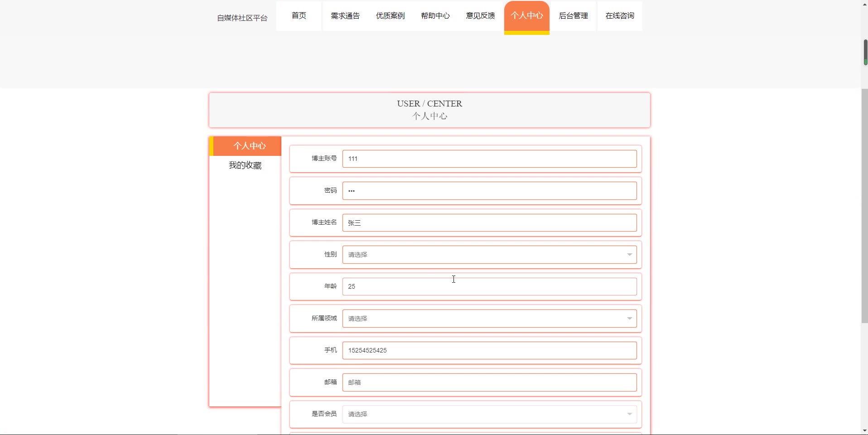This screenshot has height=435, width=868.
Task: Go to 需求通告 page
Action: click(x=345, y=16)
